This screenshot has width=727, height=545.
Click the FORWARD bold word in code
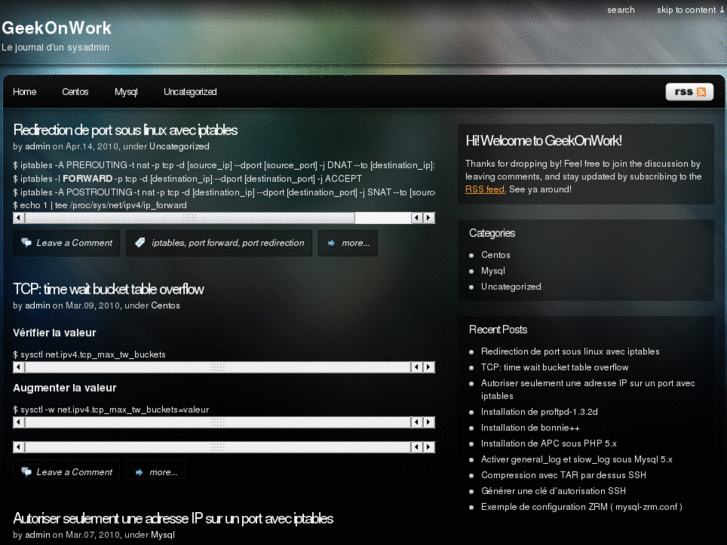point(87,179)
